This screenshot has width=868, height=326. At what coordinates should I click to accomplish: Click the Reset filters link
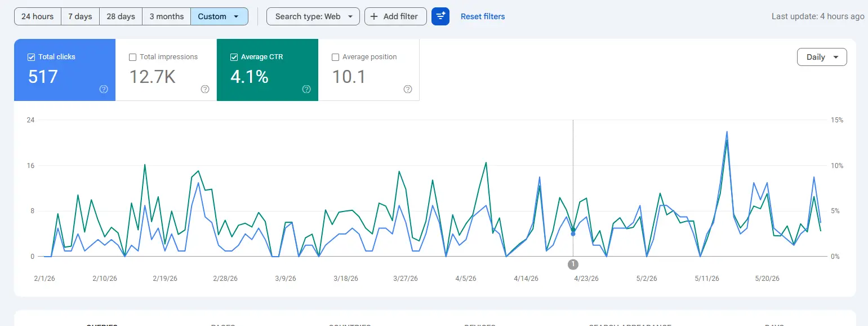tap(483, 16)
